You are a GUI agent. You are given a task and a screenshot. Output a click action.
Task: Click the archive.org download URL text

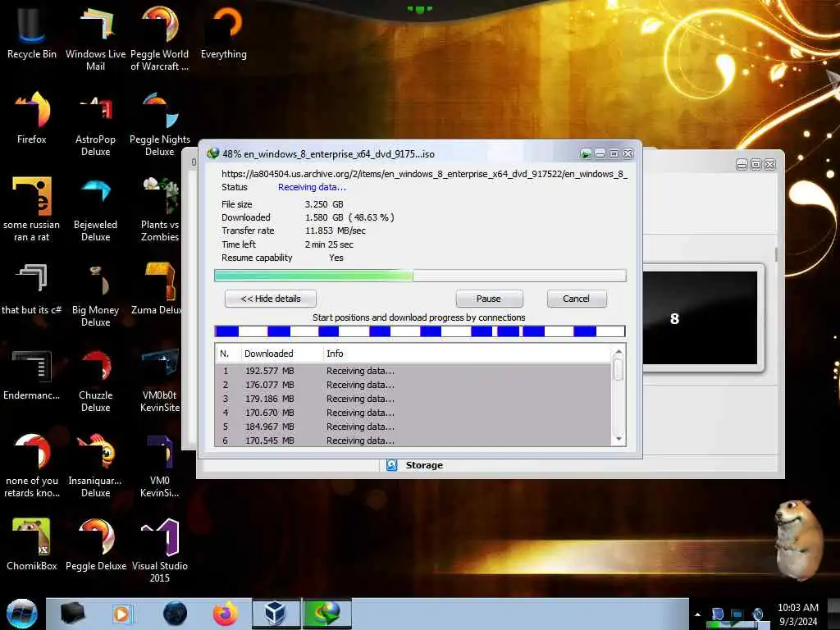click(x=424, y=174)
